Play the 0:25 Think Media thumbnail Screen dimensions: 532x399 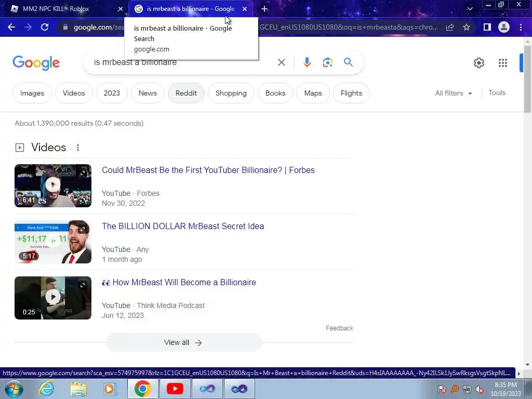point(53,298)
